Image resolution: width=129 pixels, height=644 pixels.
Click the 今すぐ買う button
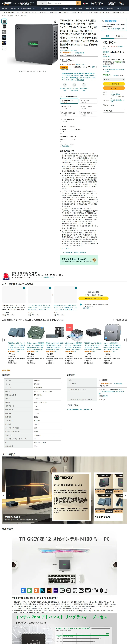click(114, 88)
